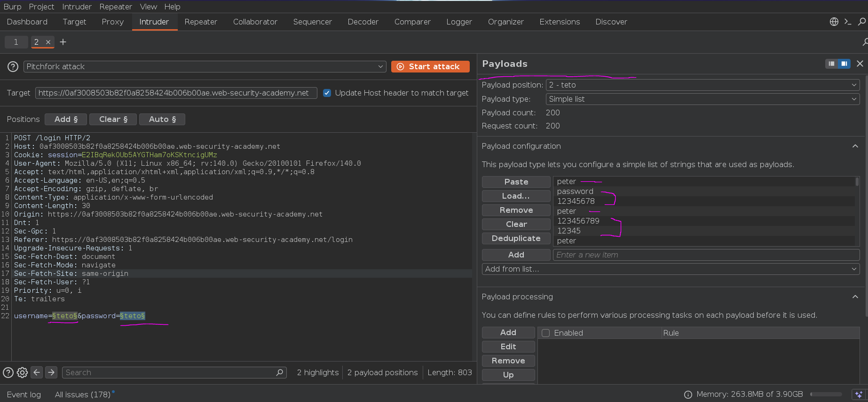Close Intruder tab 2 with its X
868x402 pixels.
coord(48,42)
